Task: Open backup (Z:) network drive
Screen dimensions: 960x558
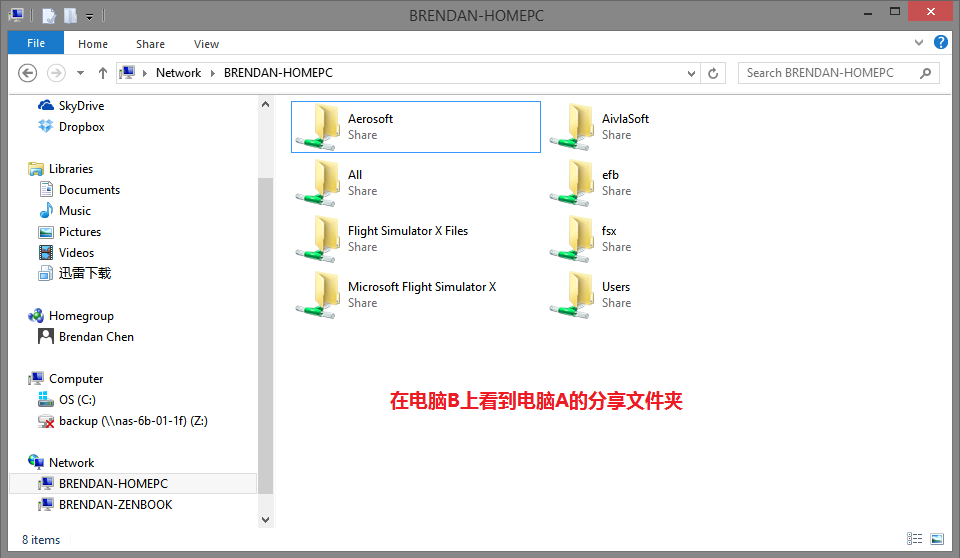Action: (122, 421)
